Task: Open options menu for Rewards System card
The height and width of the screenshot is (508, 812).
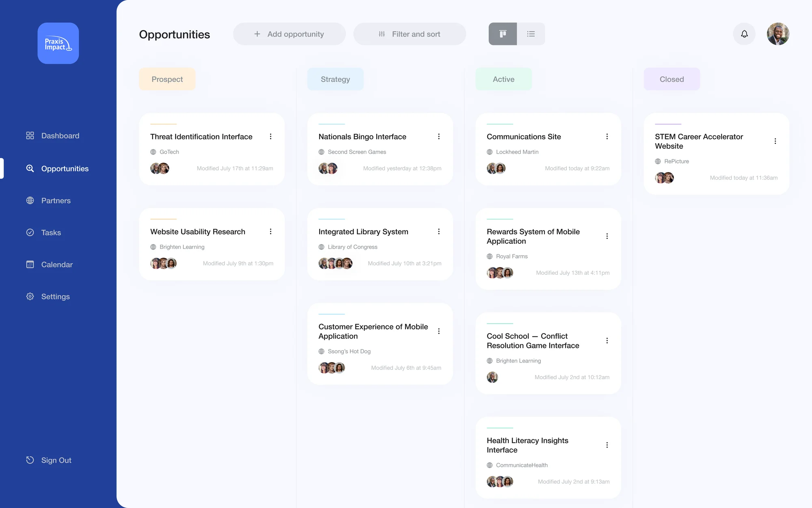Action: coord(607,236)
